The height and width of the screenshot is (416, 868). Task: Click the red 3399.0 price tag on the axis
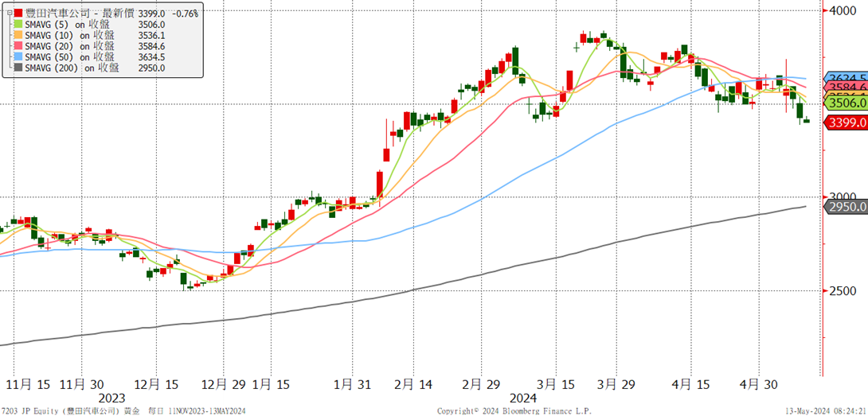[x=846, y=122]
